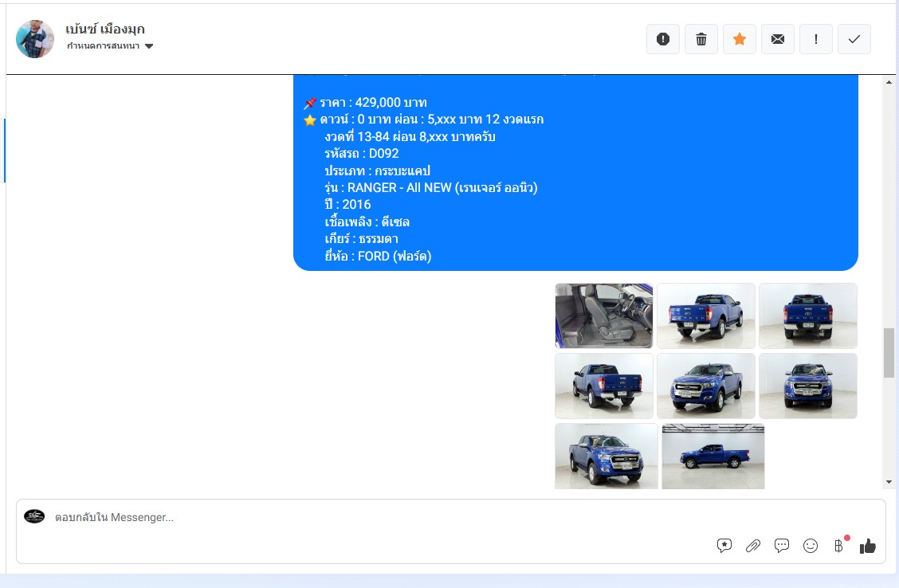Click the page avatar beside reply field
The height and width of the screenshot is (588, 899).
34,516
